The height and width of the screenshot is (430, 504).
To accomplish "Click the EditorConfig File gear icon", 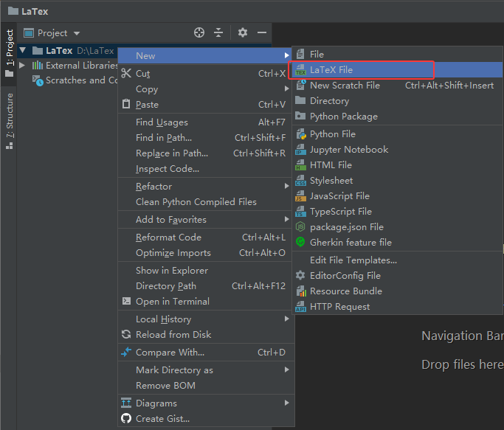I will tap(300, 275).
